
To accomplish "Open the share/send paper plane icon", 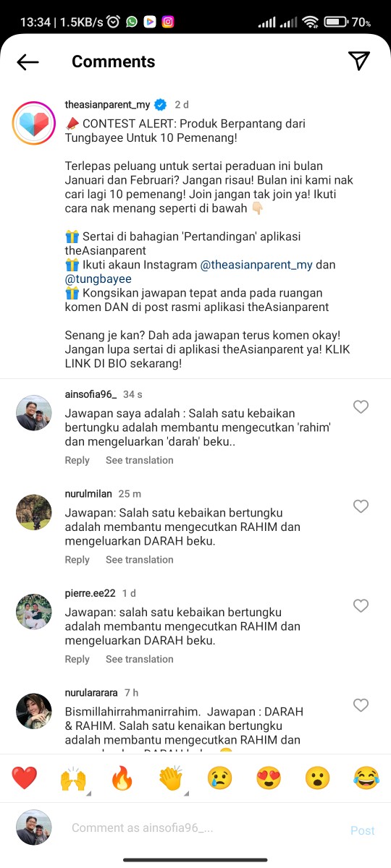I will pos(359,61).
